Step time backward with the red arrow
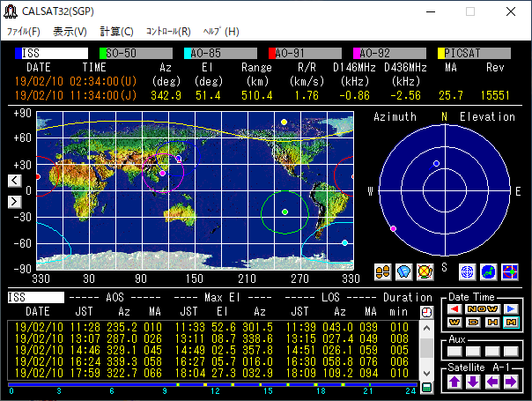This screenshot has width=532, height=401. [454, 308]
